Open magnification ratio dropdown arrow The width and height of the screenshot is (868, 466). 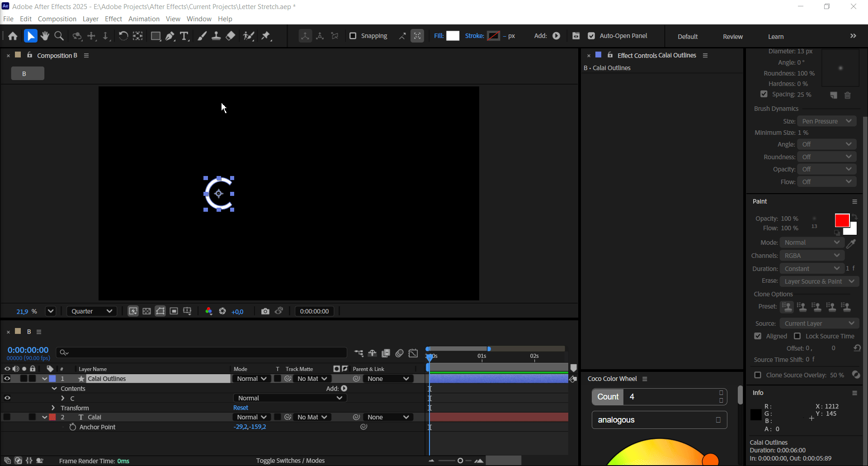(51, 311)
